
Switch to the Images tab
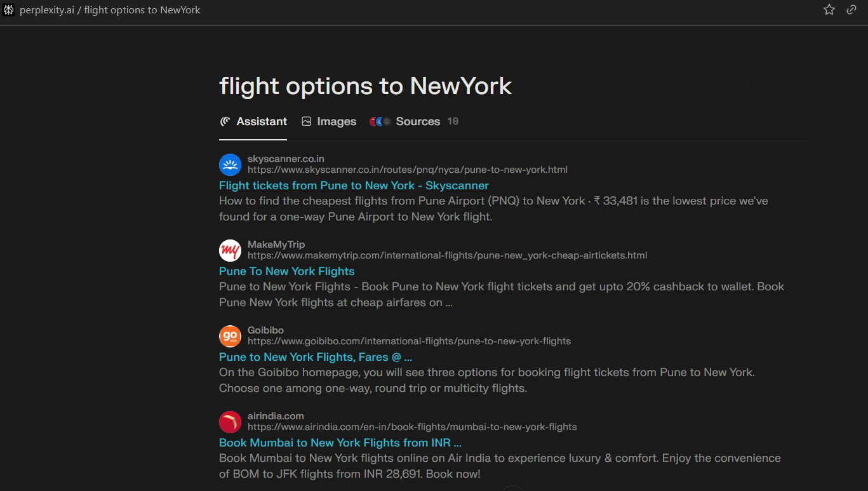click(337, 121)
